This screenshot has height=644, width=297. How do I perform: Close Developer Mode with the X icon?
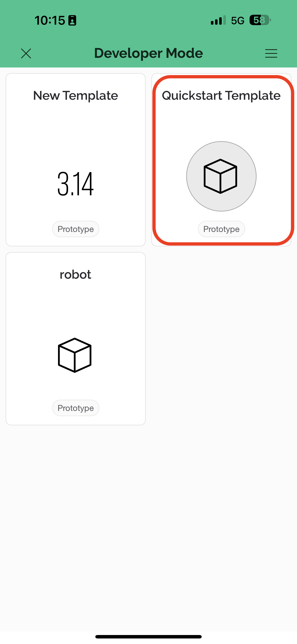pyautogui.click(x=26, y=53)
